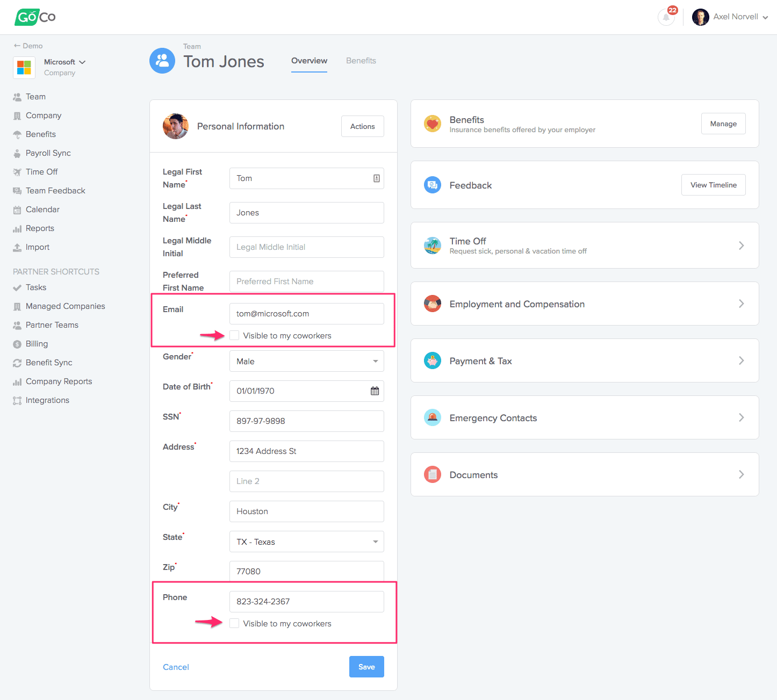Click the Emergency Contacts siren icon
777x700 pixels.
432,417
